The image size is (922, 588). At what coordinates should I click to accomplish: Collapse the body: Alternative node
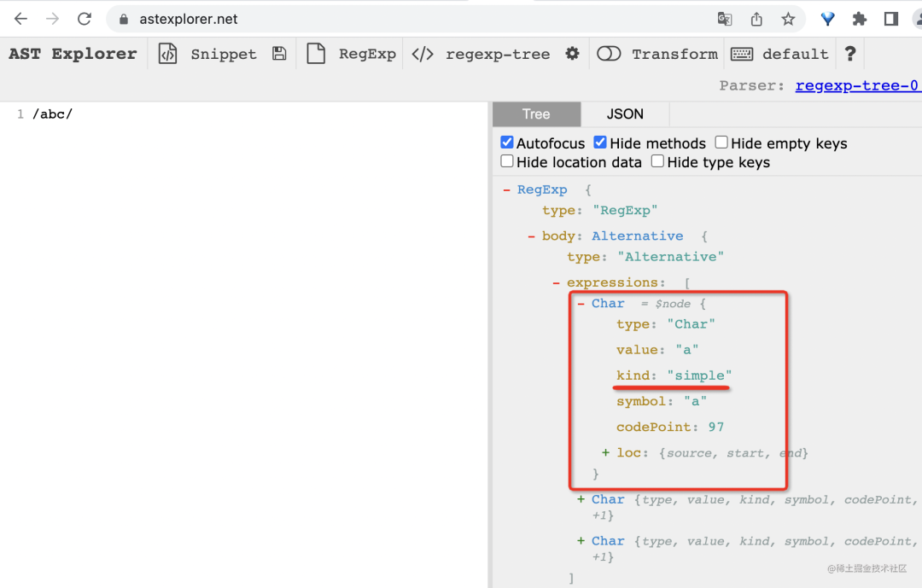tap(531, 236)
